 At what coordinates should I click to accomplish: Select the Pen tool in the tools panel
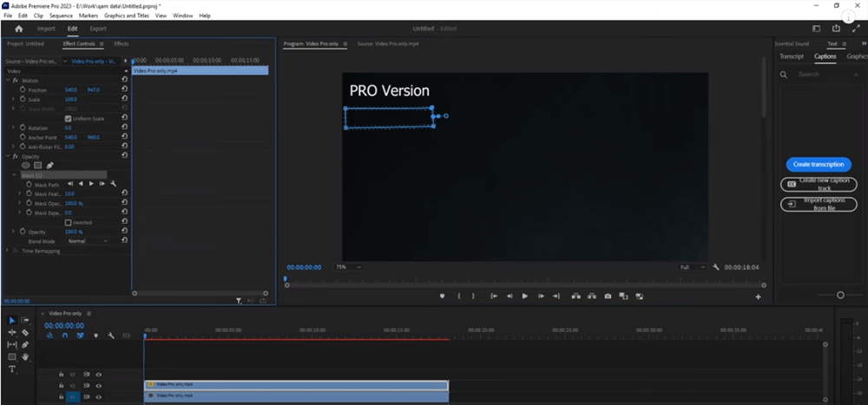25,344
